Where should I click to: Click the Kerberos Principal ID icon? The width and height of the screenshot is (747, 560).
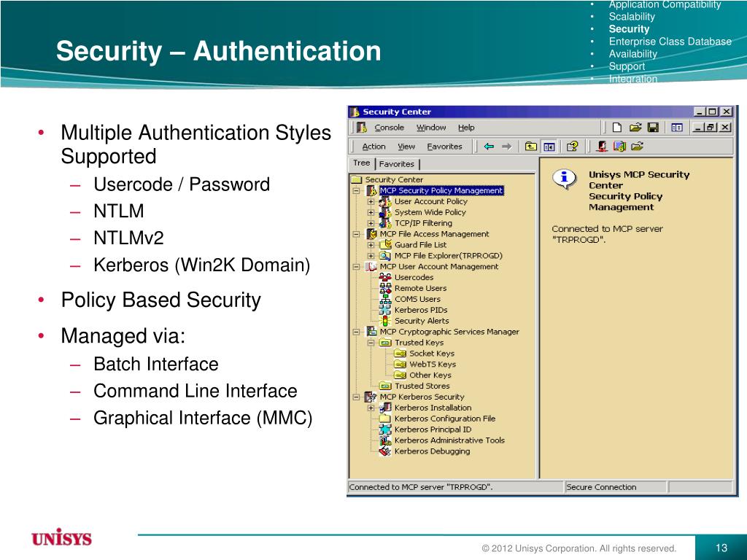(x=385, y=429)
